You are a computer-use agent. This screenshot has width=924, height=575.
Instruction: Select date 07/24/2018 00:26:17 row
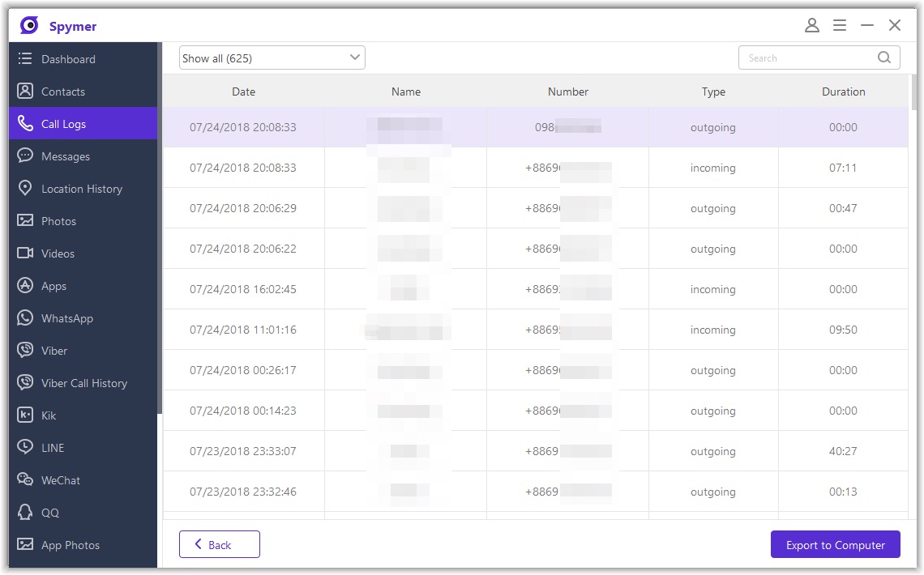pyautogui.click(x=535, y=370)
